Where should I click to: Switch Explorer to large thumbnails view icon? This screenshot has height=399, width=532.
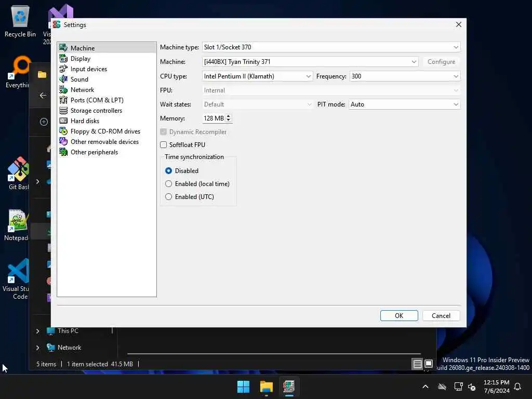click(429, 364)
